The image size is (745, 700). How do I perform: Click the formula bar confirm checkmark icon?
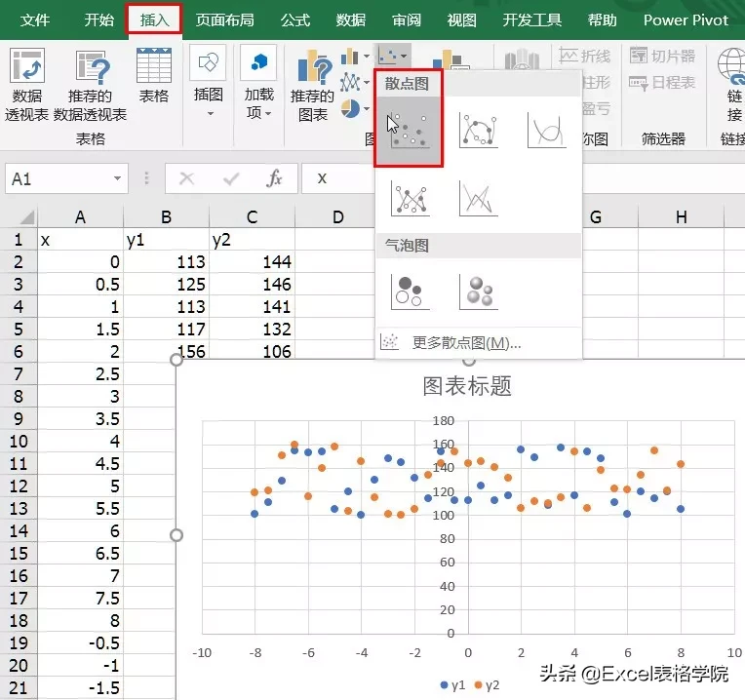(231, 178)
